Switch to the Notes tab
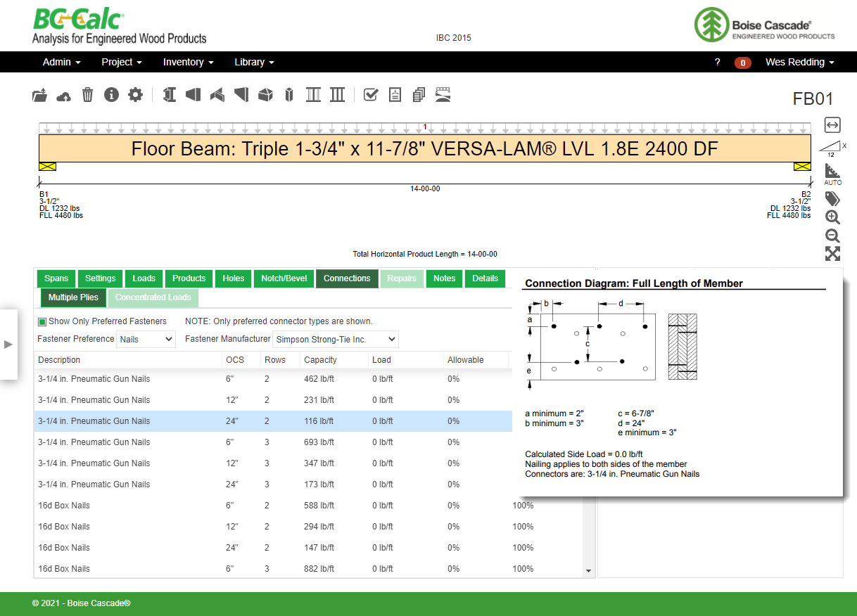Image resolution: width=857 pixels, height=616 pixels. tap(445, 278)
